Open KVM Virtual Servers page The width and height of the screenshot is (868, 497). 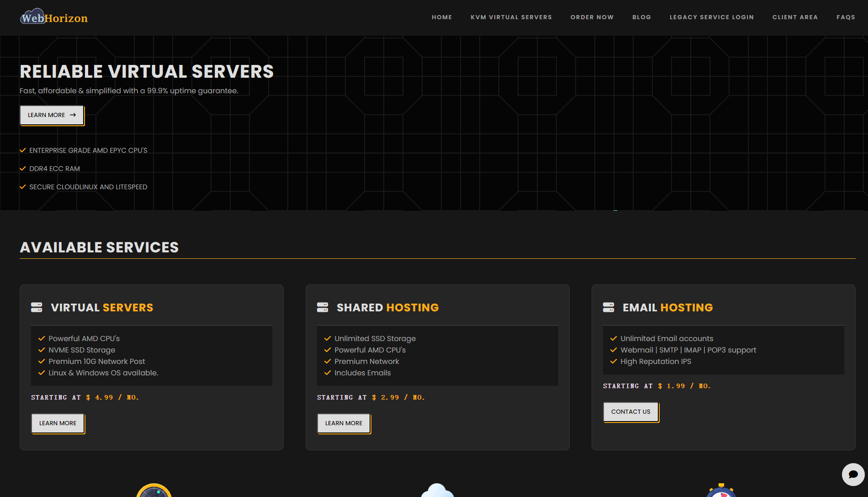coord(511,17)
